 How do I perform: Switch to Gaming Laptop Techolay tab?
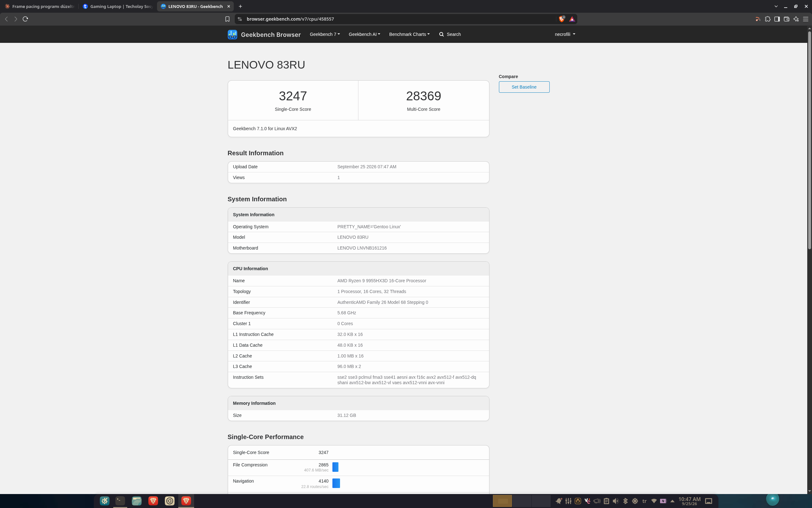click(118, 6)
